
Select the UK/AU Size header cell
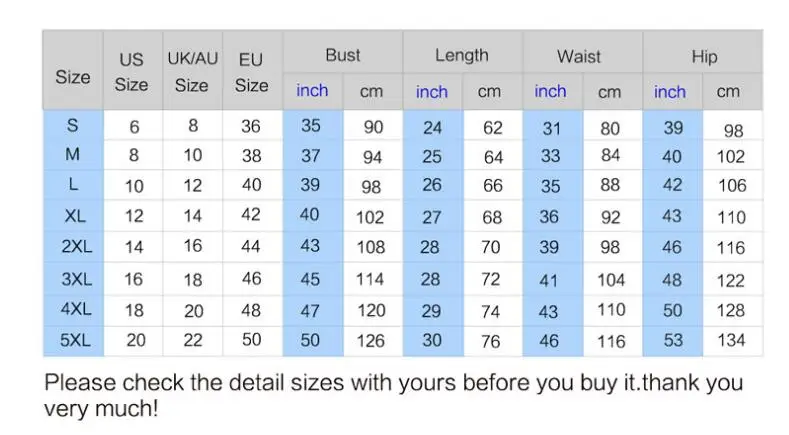(x=192, y=71)
